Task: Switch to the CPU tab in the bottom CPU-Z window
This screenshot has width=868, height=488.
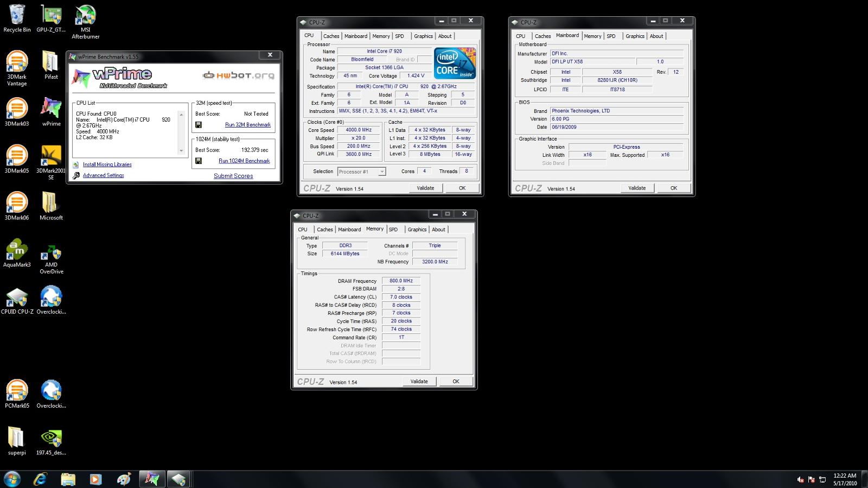Action: (x=303, y=230)
